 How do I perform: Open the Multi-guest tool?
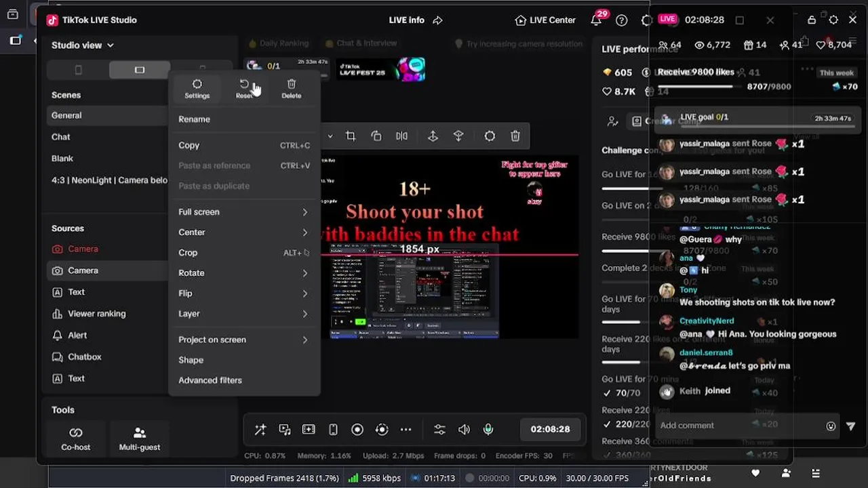coord(140,439)
